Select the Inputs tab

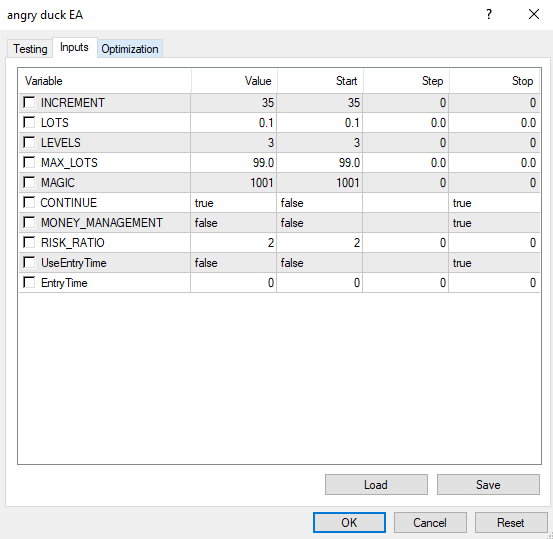click(x=74, y=47)
